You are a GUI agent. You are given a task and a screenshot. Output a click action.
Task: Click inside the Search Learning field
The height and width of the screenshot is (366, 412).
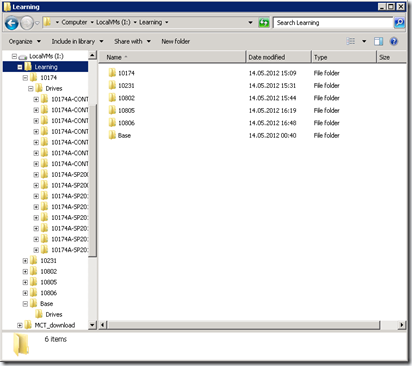coord(333,23)
